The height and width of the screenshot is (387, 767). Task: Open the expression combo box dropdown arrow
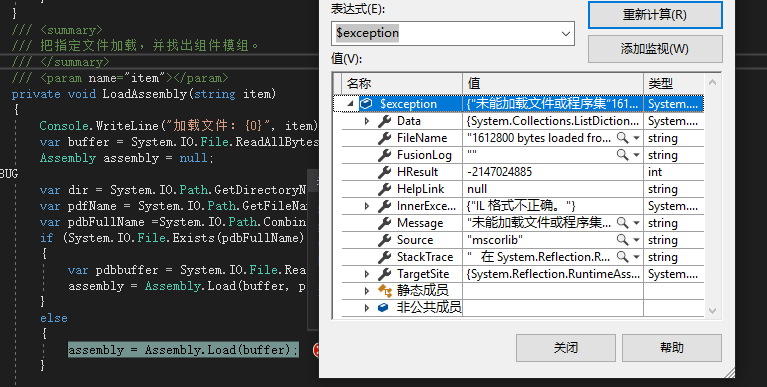[x=565, y=34]
